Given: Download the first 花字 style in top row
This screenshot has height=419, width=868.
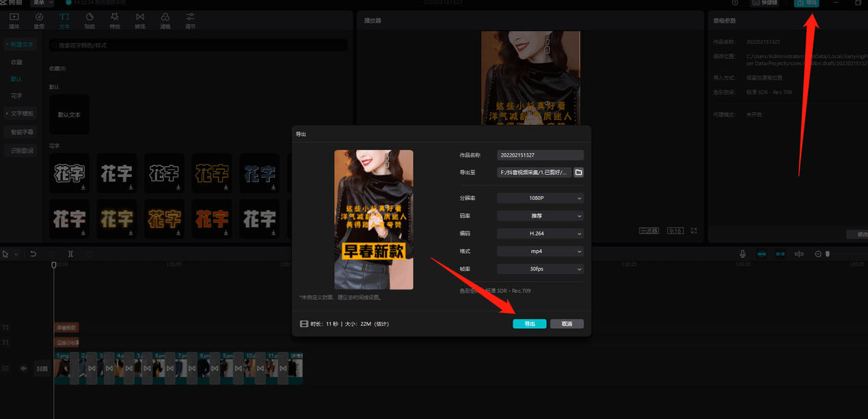Looking at the screenshot, I should [83, 187].
